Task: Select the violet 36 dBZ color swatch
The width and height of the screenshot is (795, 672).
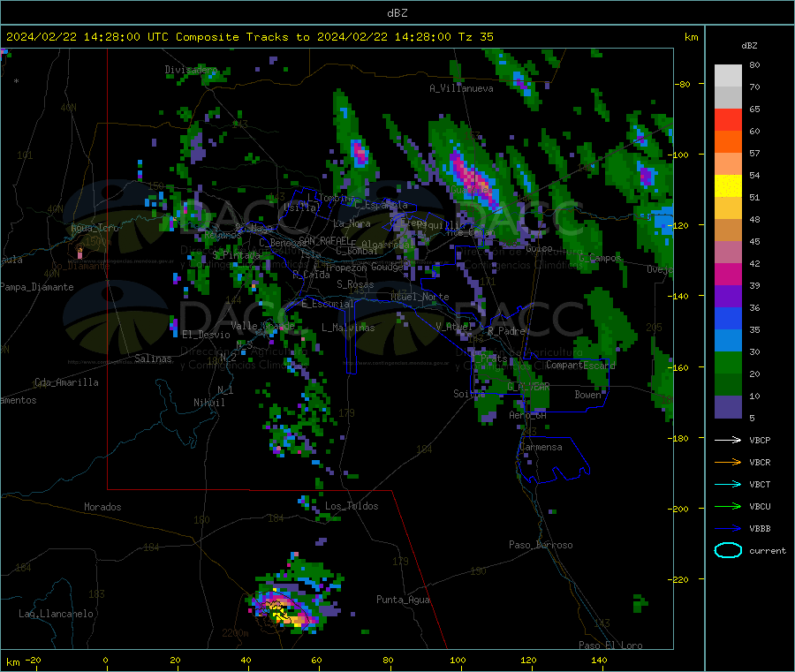Action: 728,297
